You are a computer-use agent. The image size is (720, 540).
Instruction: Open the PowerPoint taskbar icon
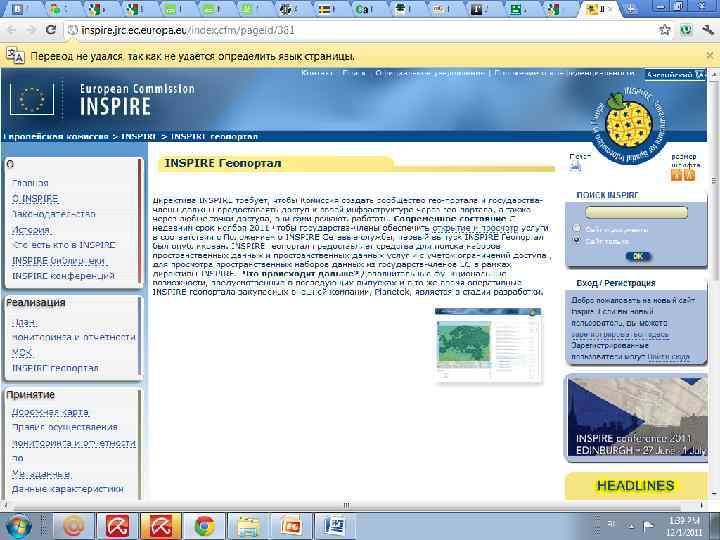point(291,526)
